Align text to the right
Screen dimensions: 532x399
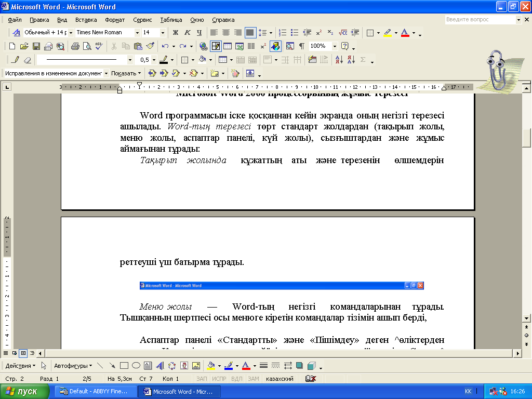238,33
